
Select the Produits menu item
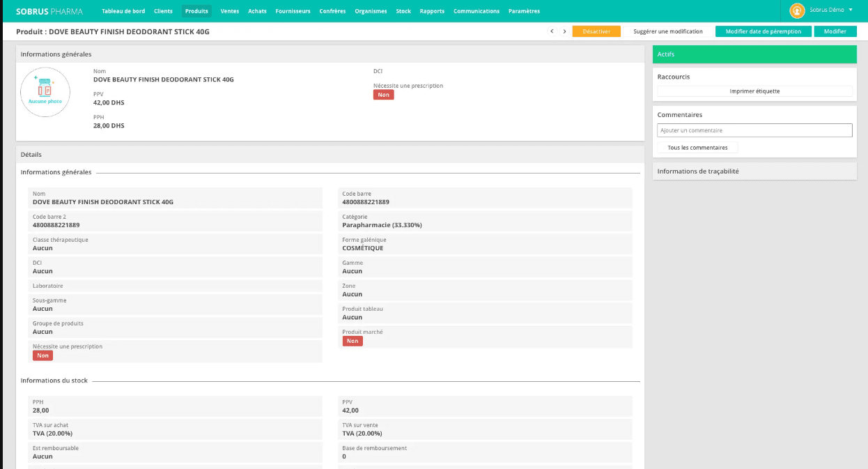(x=196, y=11)
